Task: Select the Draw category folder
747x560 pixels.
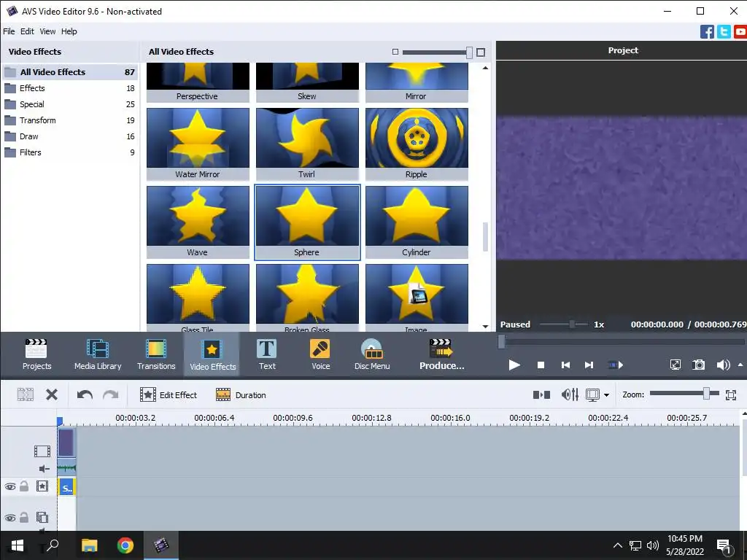Action: 69,136
